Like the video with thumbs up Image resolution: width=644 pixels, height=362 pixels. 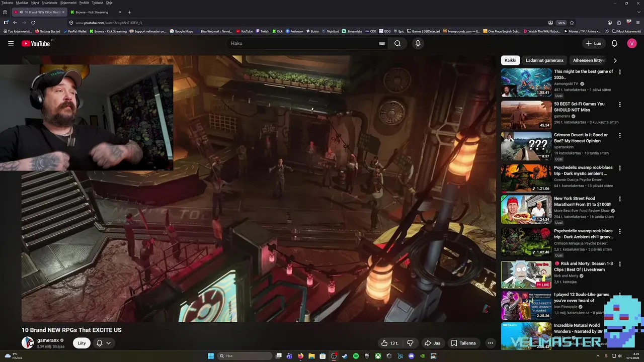pyautogui.click(x=389, y=343)
